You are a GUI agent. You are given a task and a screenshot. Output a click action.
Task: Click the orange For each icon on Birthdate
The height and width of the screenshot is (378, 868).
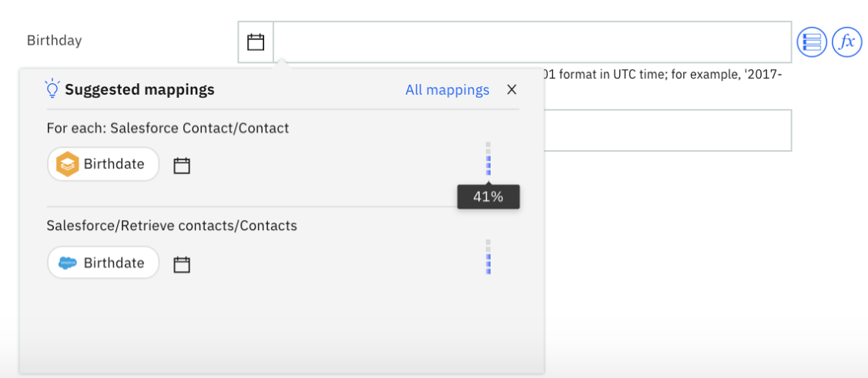(x=68, y=164)
